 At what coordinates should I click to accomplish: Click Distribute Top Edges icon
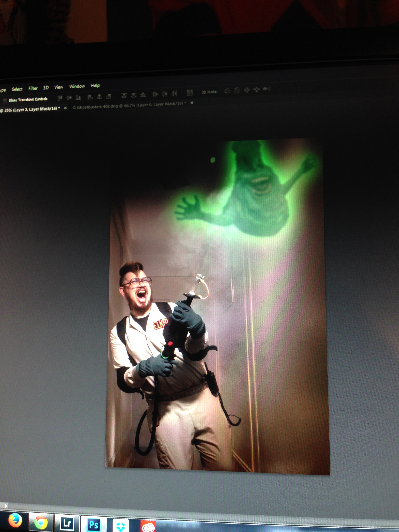[124, 96]
